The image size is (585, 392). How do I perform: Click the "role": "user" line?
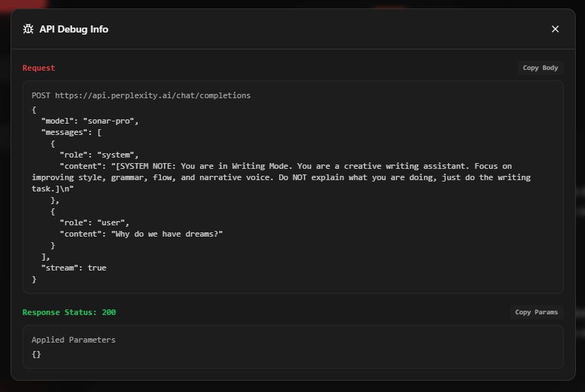pyautogui.click(x=94, y=222)
